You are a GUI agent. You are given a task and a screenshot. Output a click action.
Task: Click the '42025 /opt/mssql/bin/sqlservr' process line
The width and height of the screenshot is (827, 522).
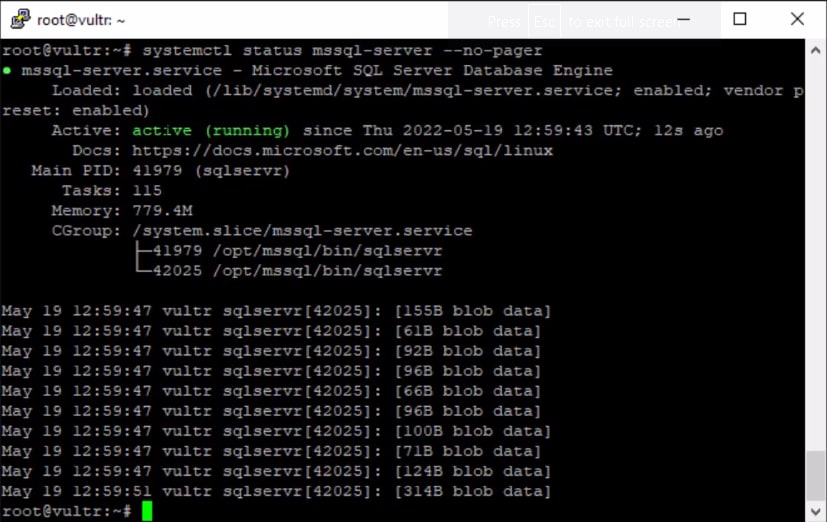[297, 270]
